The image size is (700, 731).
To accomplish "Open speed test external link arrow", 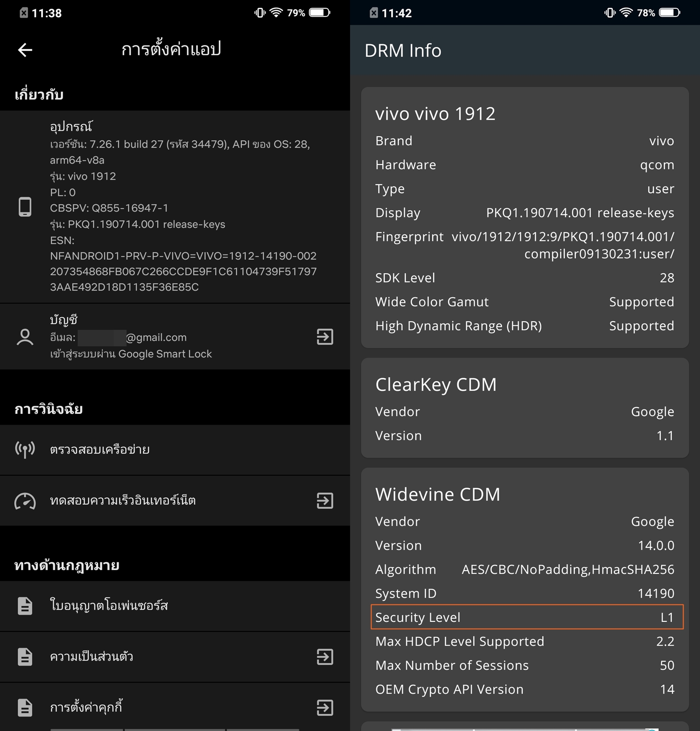I will [325, 501].
